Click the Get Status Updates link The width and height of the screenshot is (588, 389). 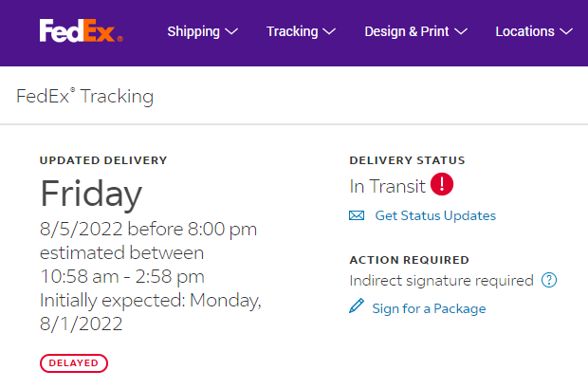[435, 215]
